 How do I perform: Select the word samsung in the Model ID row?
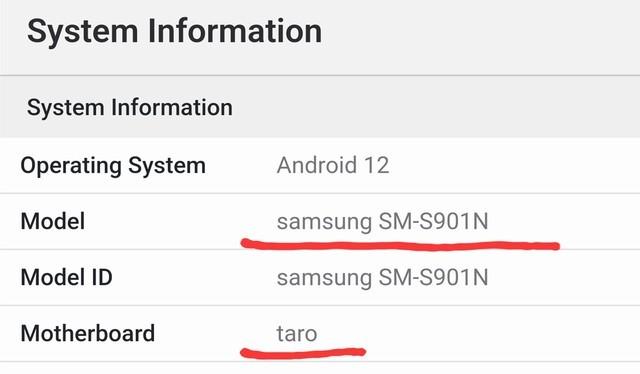click(324, 278)
